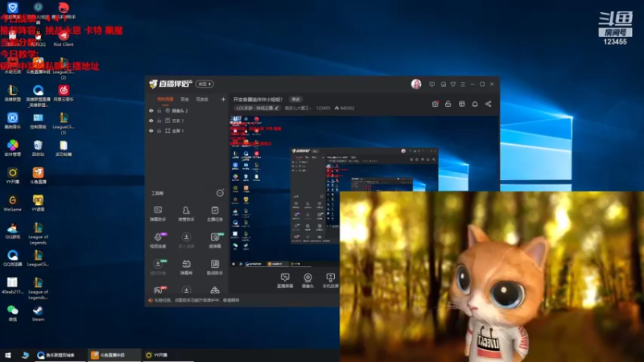This screenshot has width=644, height=362.
Task: Switch to the third scene tab
Action: coord(202,99)
